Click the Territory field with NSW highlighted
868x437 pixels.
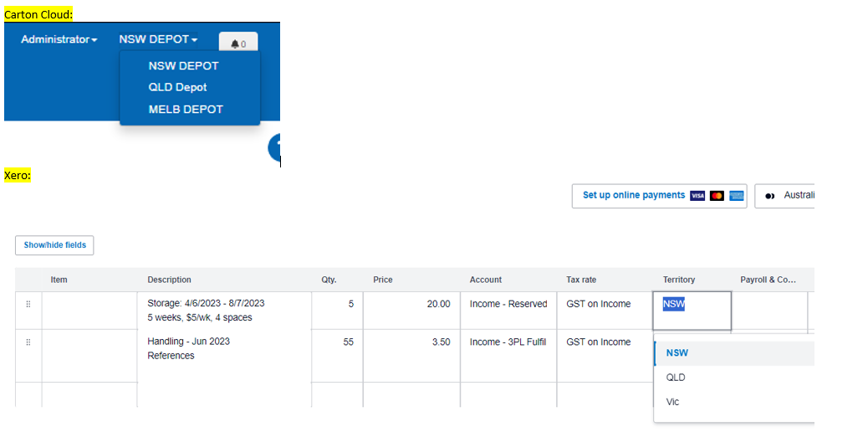(691, 310)
